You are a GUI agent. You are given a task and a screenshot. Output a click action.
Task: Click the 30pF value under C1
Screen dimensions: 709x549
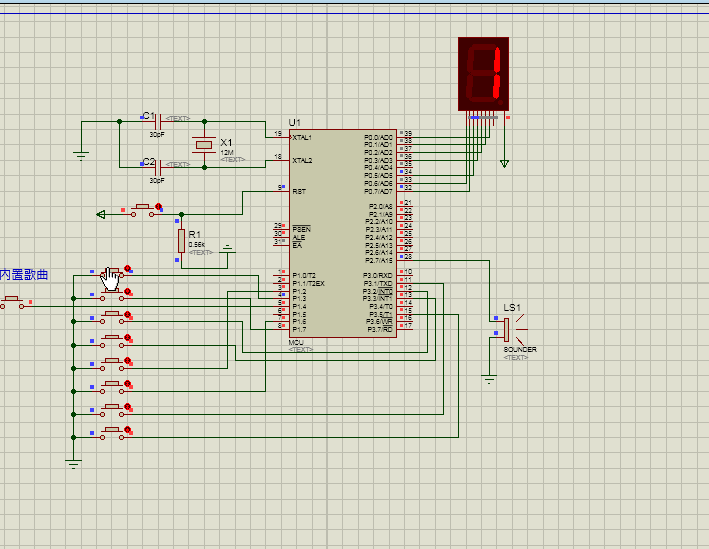click(157, 134)
